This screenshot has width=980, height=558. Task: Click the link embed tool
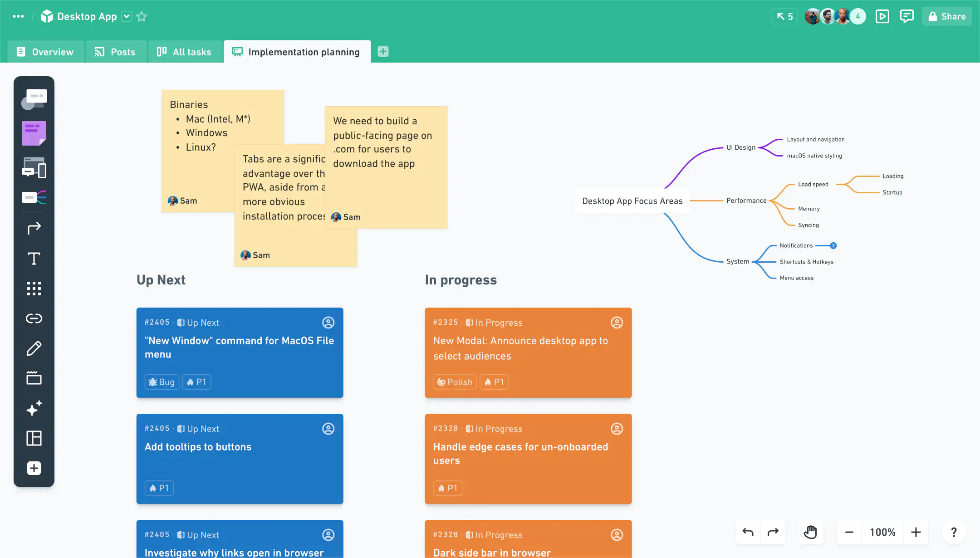click(x=34, y=318)
